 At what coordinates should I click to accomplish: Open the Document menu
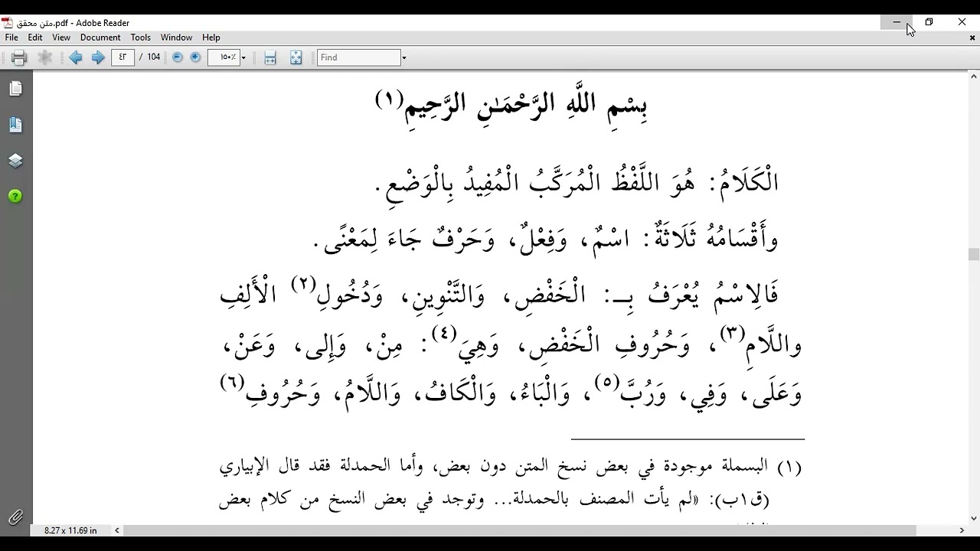pos(100,37)
